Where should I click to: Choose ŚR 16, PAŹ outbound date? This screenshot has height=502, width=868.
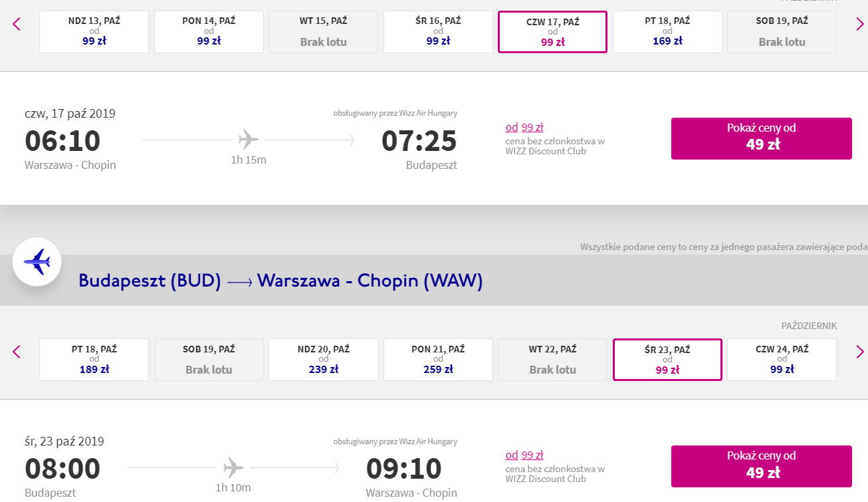438,31
